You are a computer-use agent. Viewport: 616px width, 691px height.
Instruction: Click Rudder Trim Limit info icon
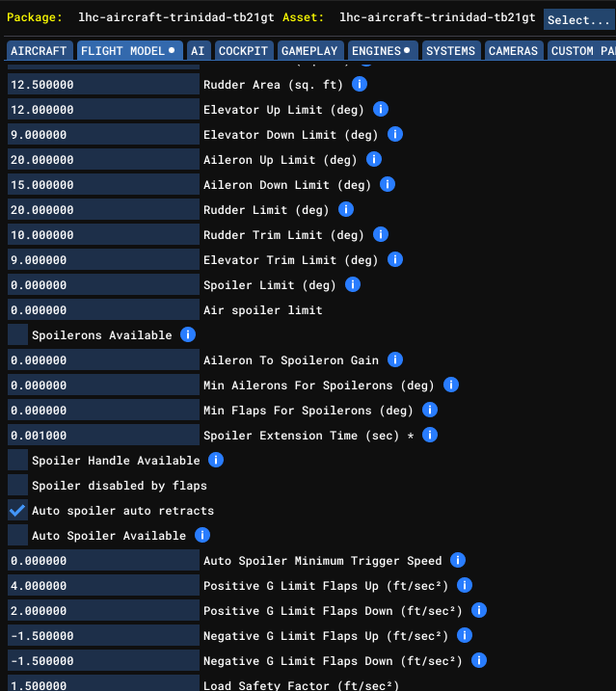381,234
